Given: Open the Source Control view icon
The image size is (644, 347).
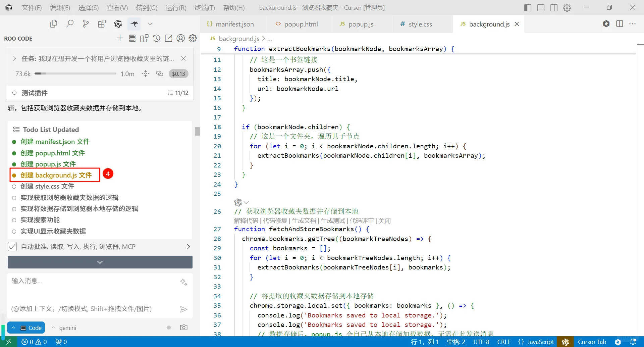Looking at the screenshot, I should [x=86, y=24].
